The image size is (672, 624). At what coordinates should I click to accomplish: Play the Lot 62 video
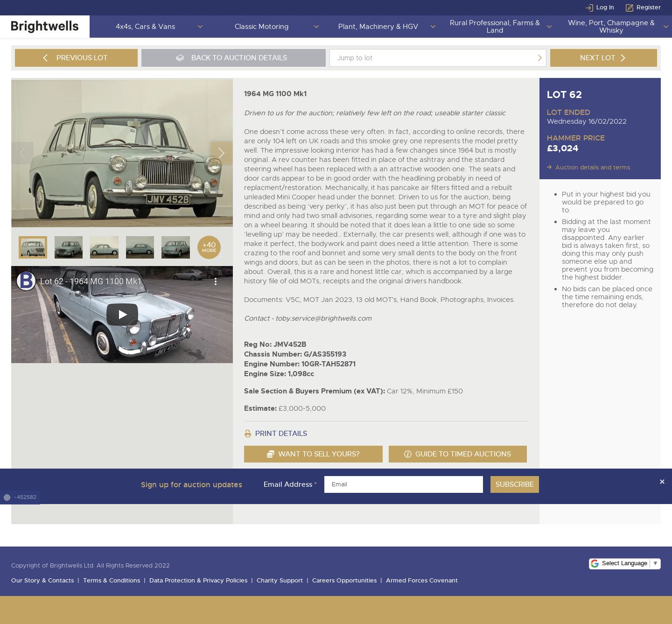(x=122, y=315)
